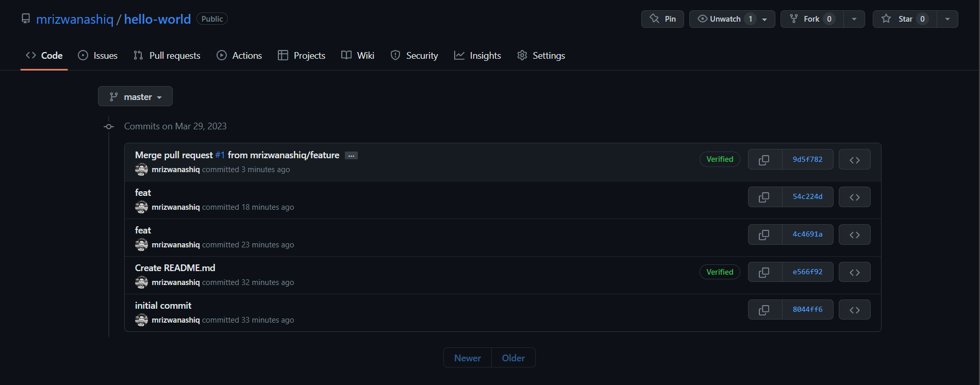
Task: Click avatar on the Merge pull request commit
Action: point(141,170)
